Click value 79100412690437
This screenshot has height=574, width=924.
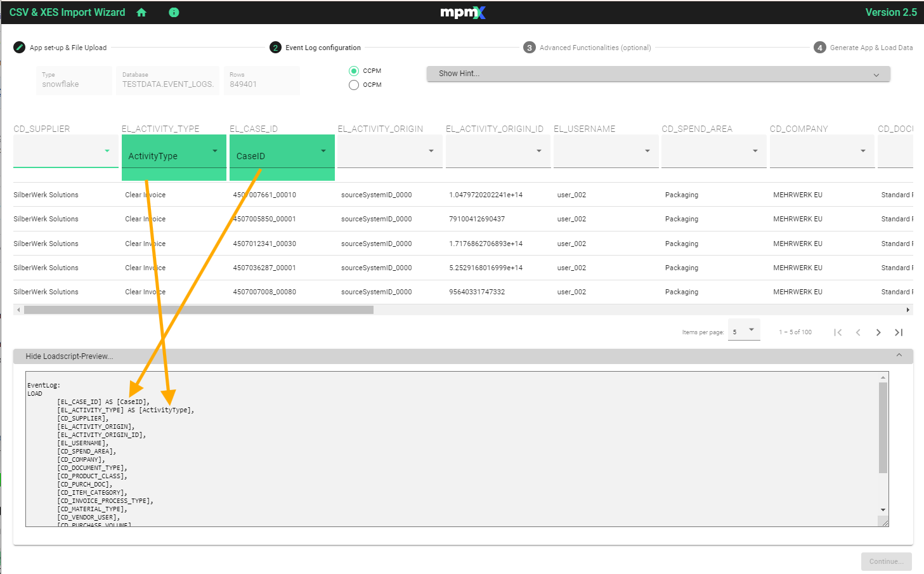coord(477,219)
